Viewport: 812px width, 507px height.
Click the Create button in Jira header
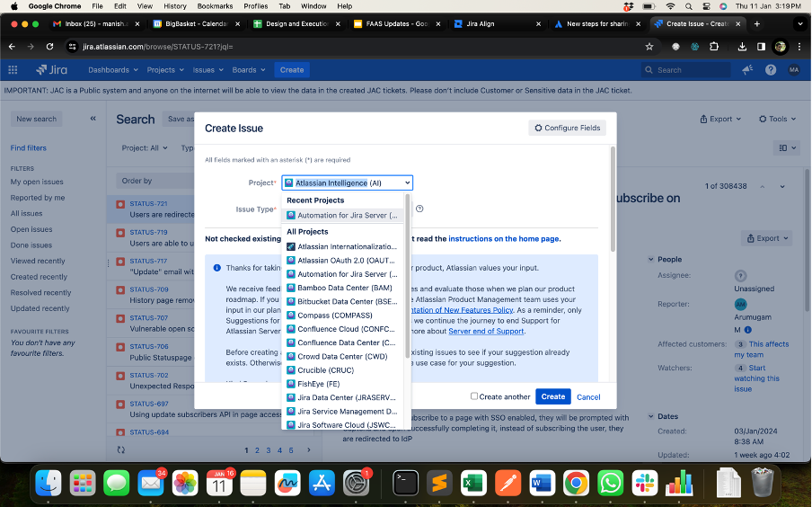tap(292, 69)
